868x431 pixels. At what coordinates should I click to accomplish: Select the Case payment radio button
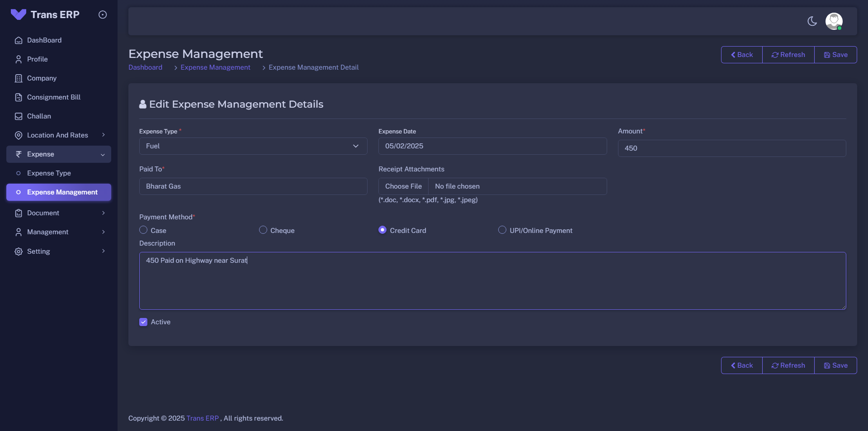click(143, 230)
